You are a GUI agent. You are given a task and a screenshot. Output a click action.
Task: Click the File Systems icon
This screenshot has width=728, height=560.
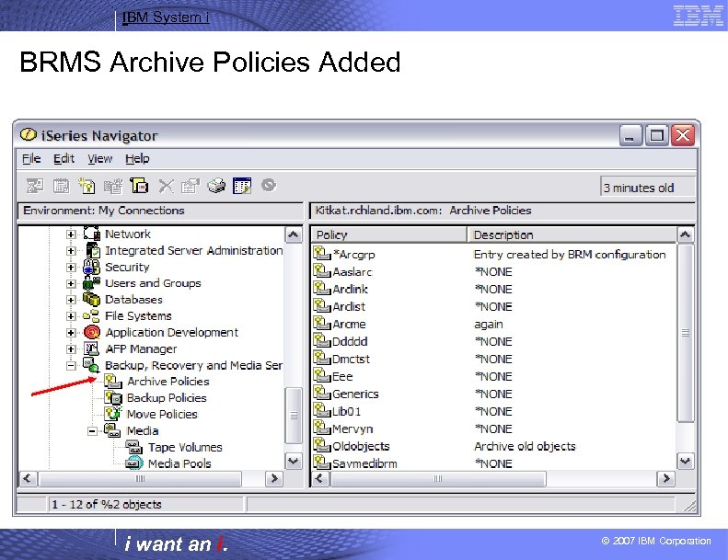(x=91, y=316)
